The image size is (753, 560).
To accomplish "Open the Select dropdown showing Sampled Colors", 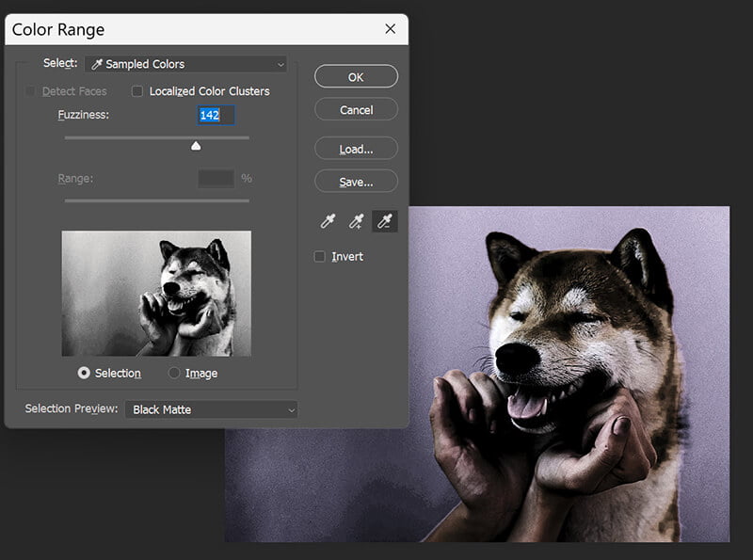I will click(184, 63).
